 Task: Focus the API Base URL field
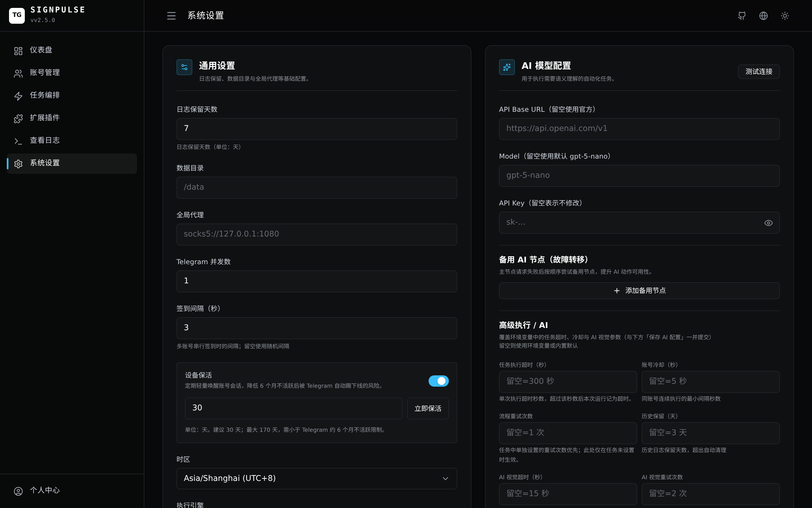[639, 129]
